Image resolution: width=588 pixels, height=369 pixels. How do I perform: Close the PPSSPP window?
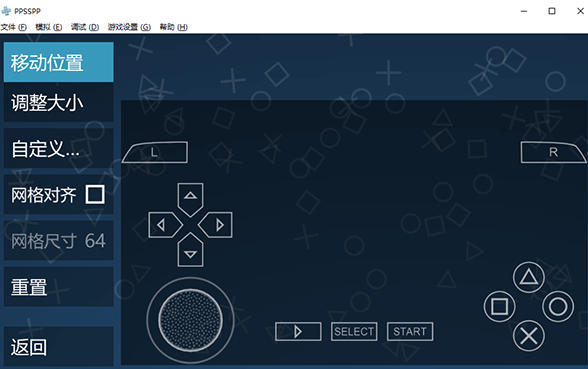pos(580,11)
